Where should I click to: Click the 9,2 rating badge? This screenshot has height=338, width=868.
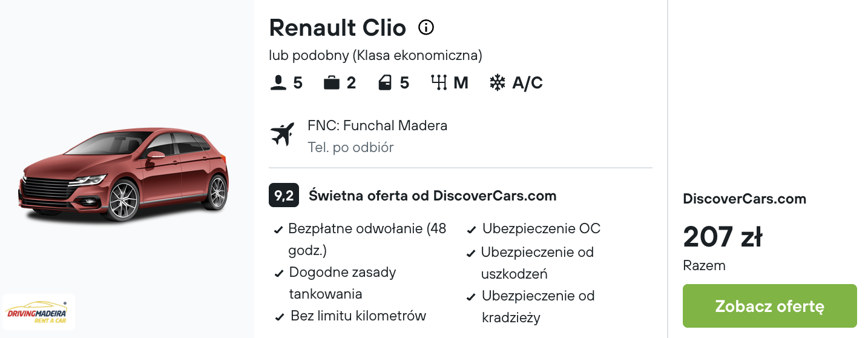pos(283,196)
